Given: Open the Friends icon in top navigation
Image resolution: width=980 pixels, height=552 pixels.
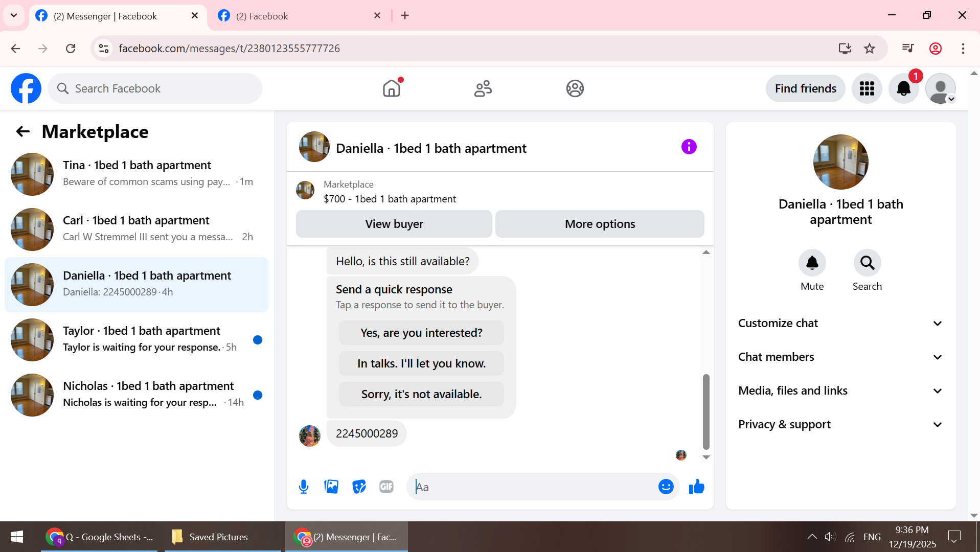Looking at the screenshot, I should point(483,88).
